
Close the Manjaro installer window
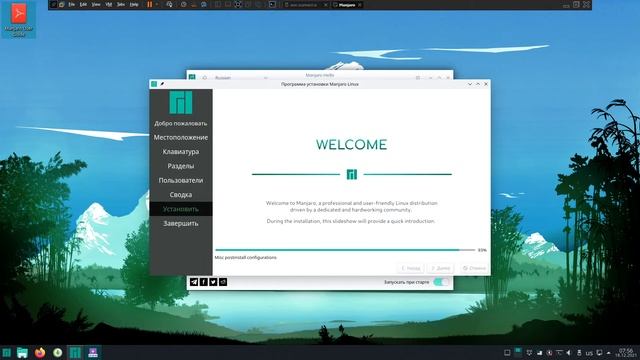(486, 84)
